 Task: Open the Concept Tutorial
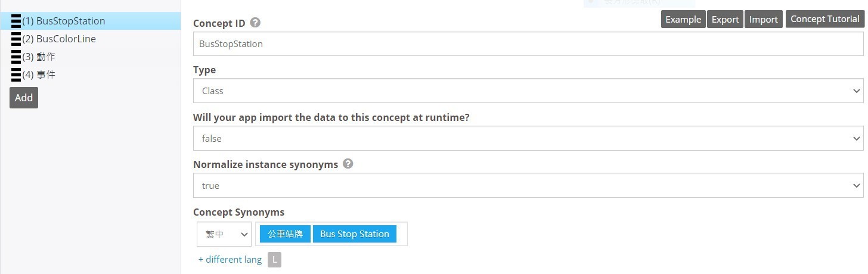click(x=825, y=19)
